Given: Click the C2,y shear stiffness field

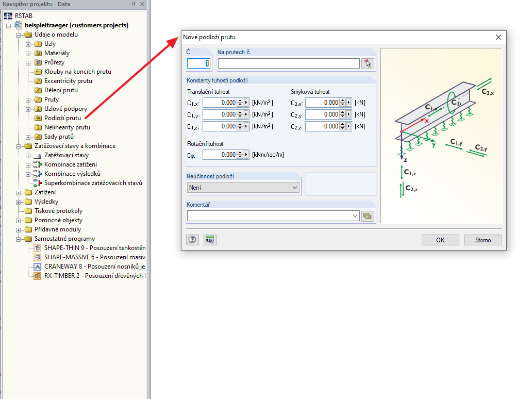Looking at the screenshot, I should [x=322, y=114].
